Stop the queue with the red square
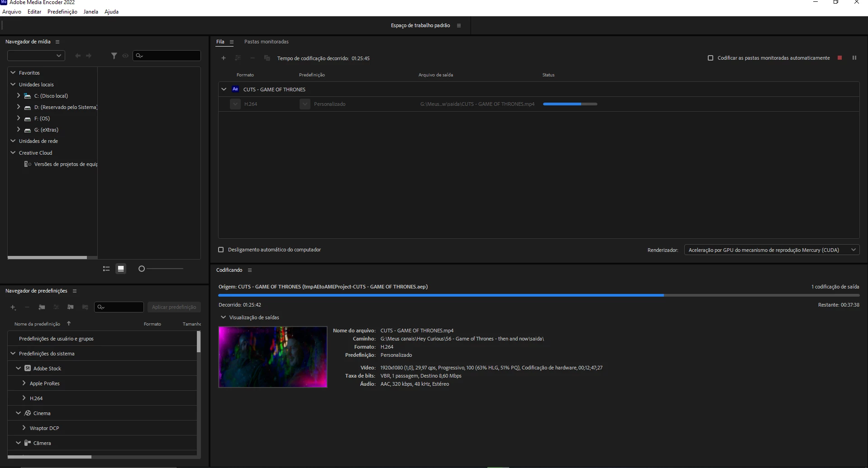This screenshot has height=468, width=868. click(x=840, y=58)
